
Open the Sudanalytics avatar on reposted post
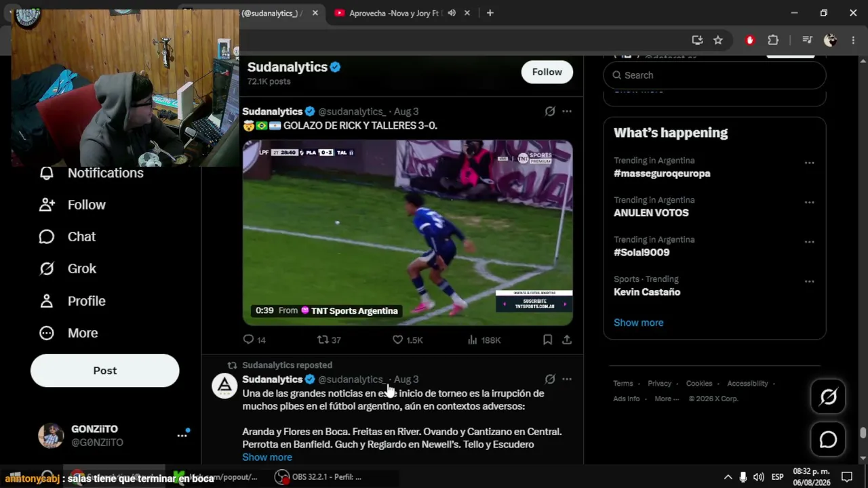224,386
